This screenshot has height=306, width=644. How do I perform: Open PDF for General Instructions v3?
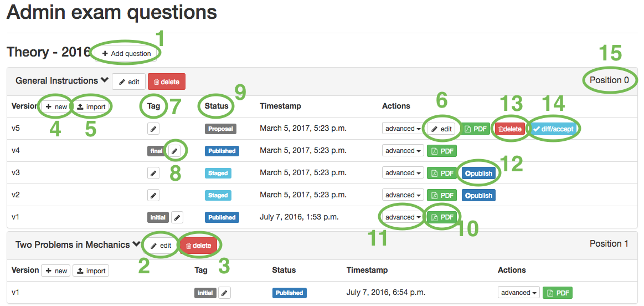coord(442,173)
